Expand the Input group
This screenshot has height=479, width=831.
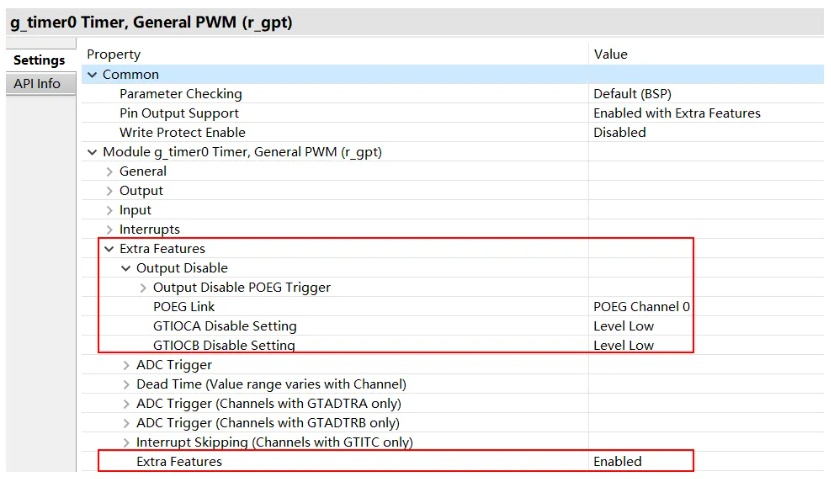(x=110, y=210)
